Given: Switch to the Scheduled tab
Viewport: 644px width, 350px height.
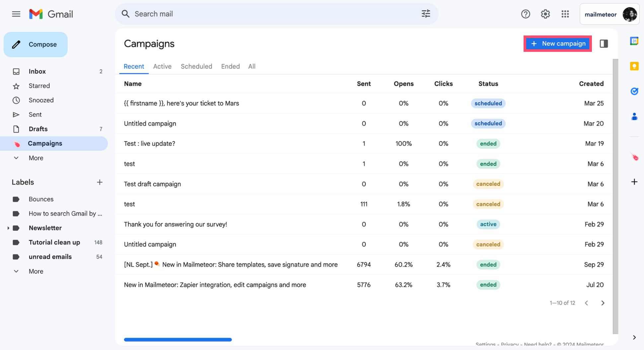Looking at the screenshot, I should pyautogui.click(x=196, y=66).
